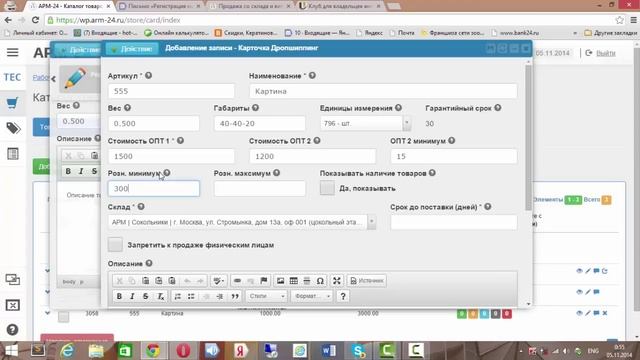Open Chrome from the Windows taskbar
This screenshot has height=360, width=640.
click(x=153, y=350)
